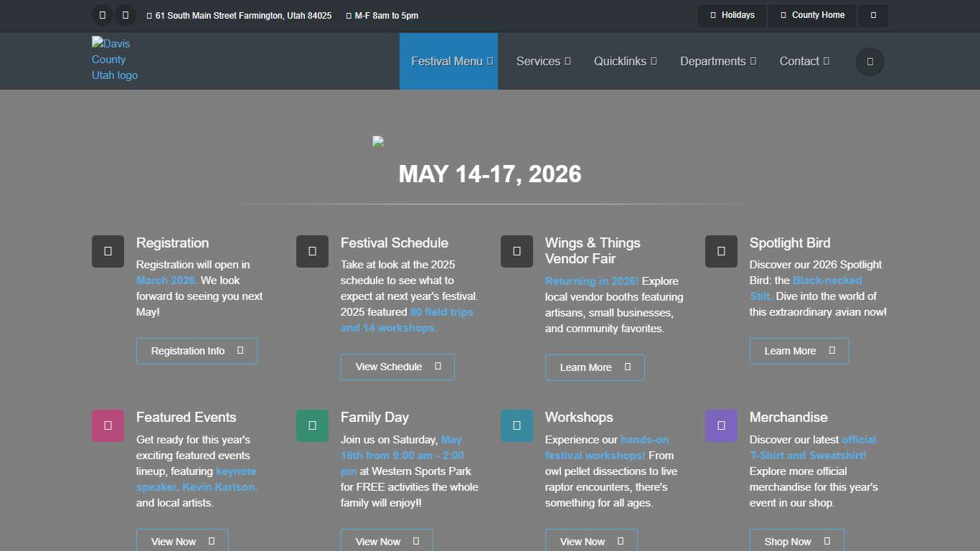The width and height of the screenshot is (980, 551).
Task: Expand the Festival Menu dropdown
Action: (x=448, y=62)
